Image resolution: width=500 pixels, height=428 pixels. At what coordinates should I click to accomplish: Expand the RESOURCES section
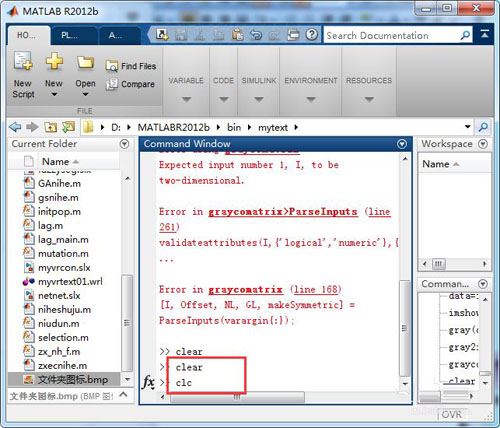coord(369,99)
